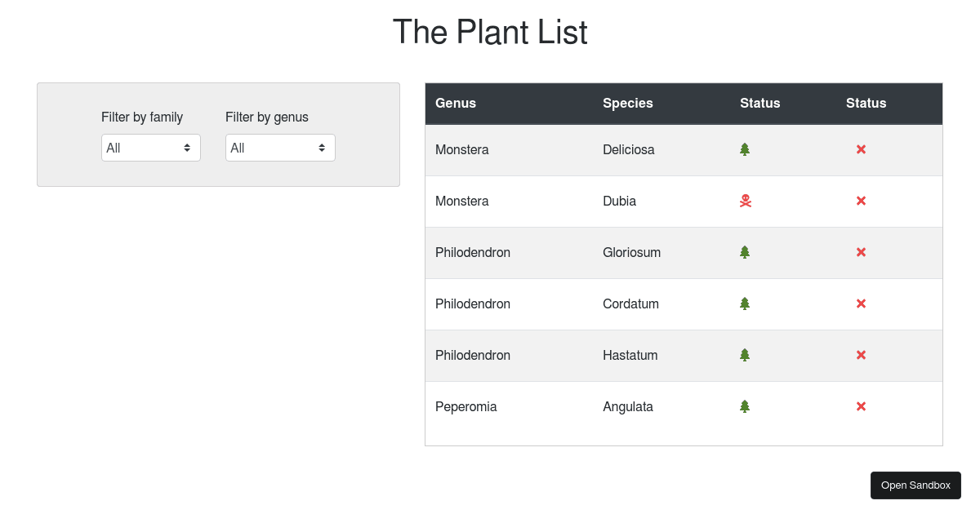Click the red X for Monstera Dubia
Screen dimensions: 980x514
tap(861, 201)
